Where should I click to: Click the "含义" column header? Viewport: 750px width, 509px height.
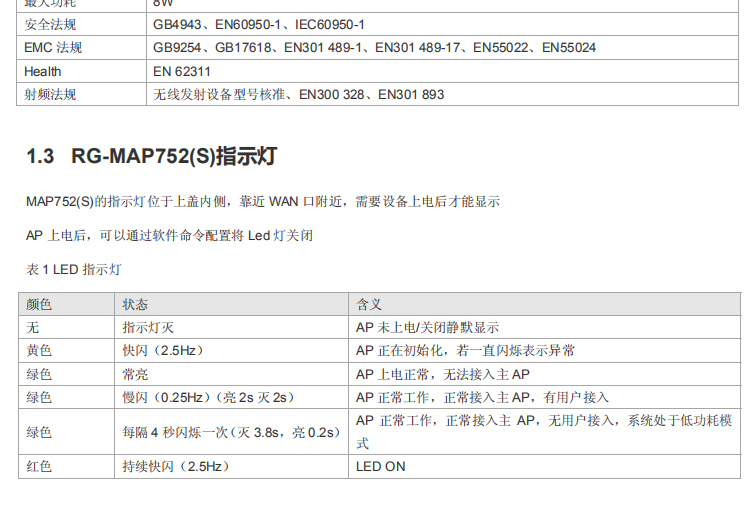(x=544, y=304)
